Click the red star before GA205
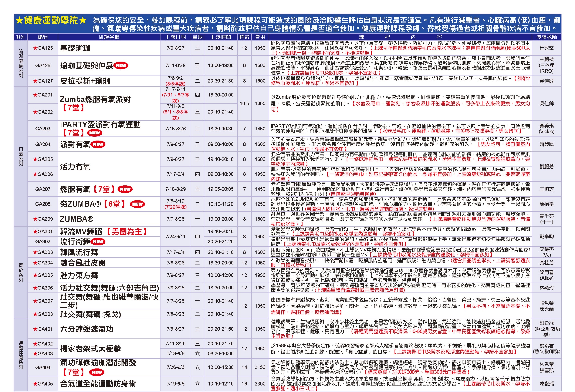 click(35, 159)
